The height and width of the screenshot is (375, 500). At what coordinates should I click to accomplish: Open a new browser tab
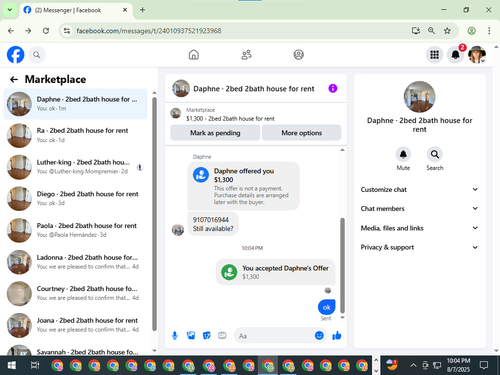[x=142, y=10]
